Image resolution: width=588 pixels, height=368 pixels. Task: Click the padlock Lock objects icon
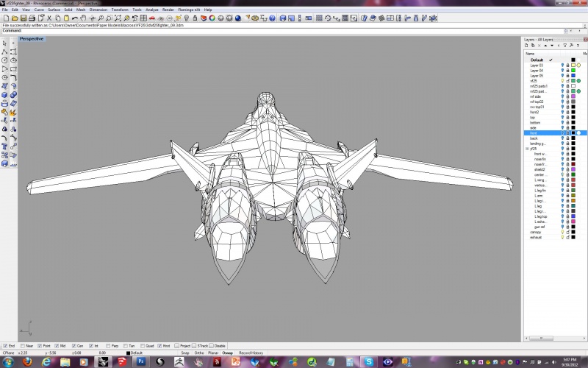pyautogui.click(x=195, y=18)
